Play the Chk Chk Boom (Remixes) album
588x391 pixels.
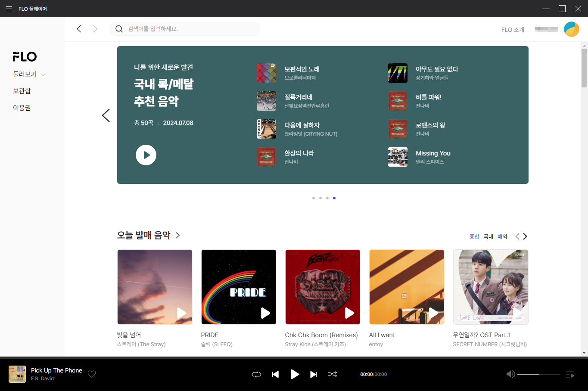(x=349, y=313)
